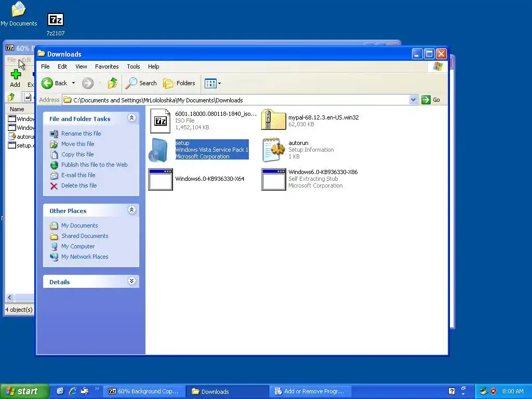Click the Name column header in 7-Zip

pos(17,109)
